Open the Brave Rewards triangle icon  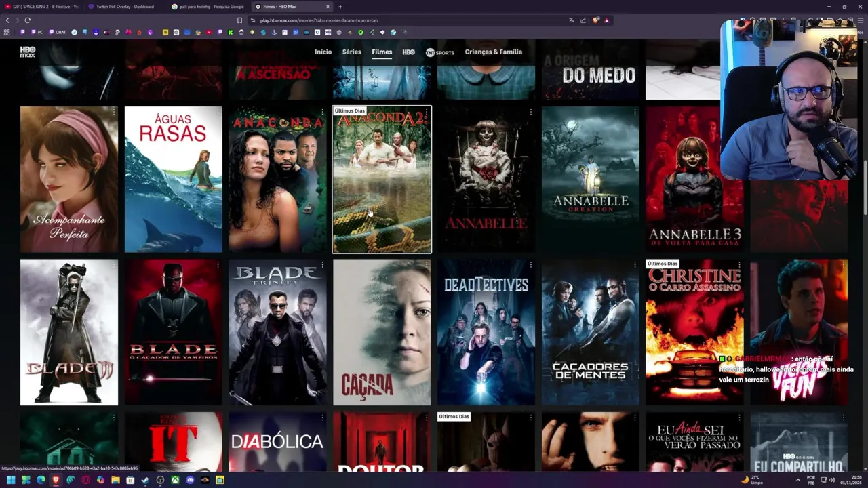606,20
